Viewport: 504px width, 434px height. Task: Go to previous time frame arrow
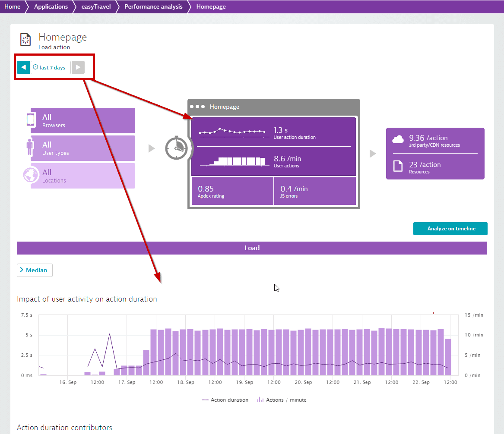(23, 67)
